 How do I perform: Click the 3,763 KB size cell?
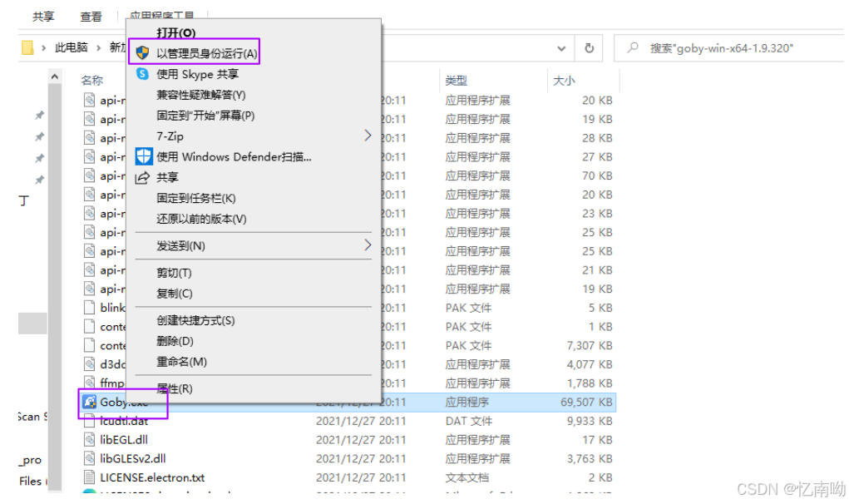pos(590,458)
